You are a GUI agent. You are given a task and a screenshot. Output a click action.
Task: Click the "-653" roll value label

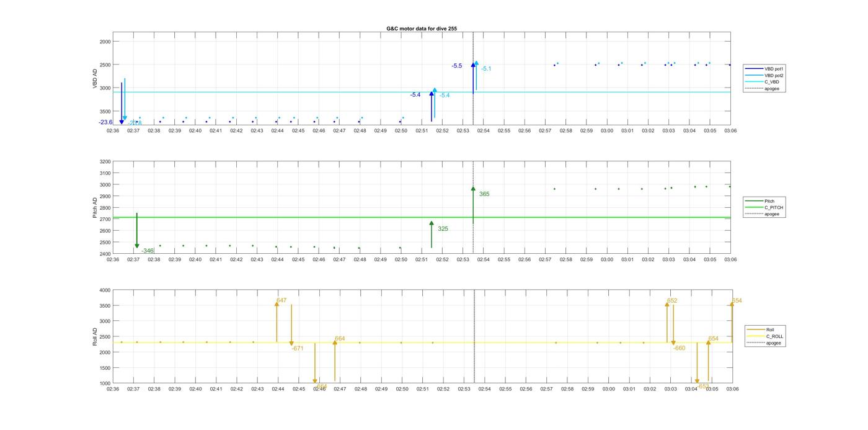703,386
